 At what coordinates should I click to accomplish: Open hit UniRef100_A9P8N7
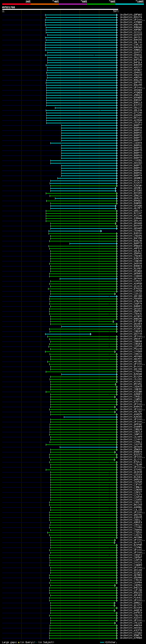pyautogui.click(x=131, y=30)
